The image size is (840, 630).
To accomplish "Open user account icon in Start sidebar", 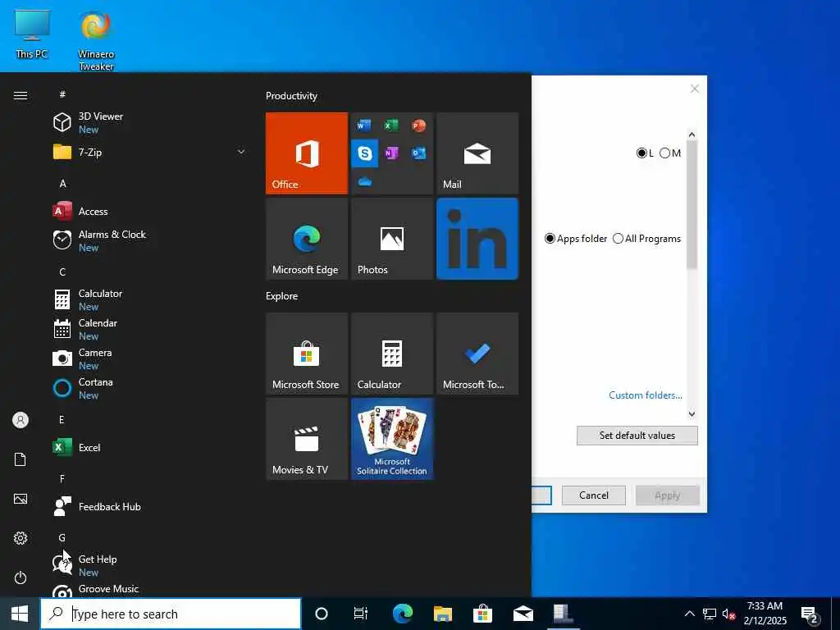I will click(x=21, y=420).
